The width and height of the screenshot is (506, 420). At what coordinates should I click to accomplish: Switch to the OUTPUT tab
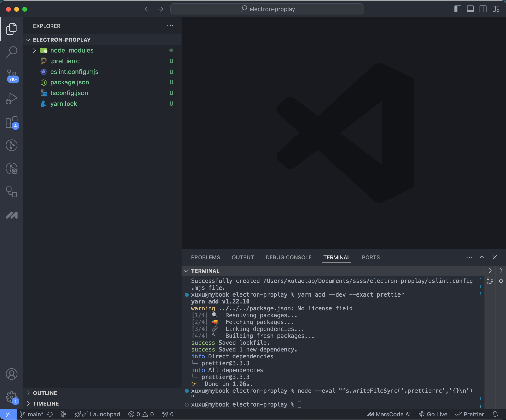click(x=243, y=257)
